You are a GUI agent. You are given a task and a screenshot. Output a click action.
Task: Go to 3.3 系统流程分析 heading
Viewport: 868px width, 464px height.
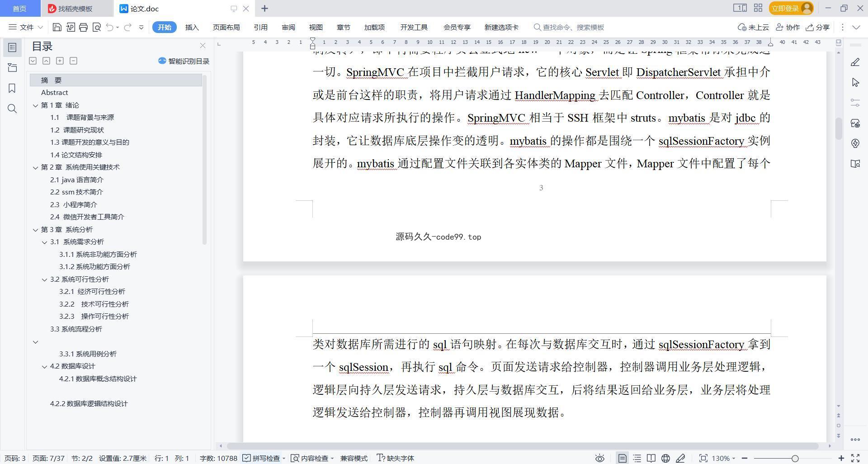click(76, 329)
